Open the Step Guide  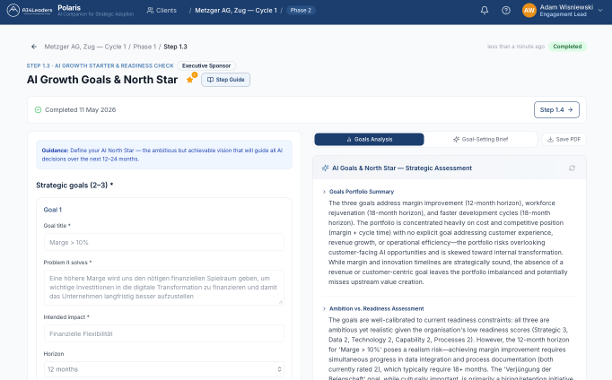(226, 80)
